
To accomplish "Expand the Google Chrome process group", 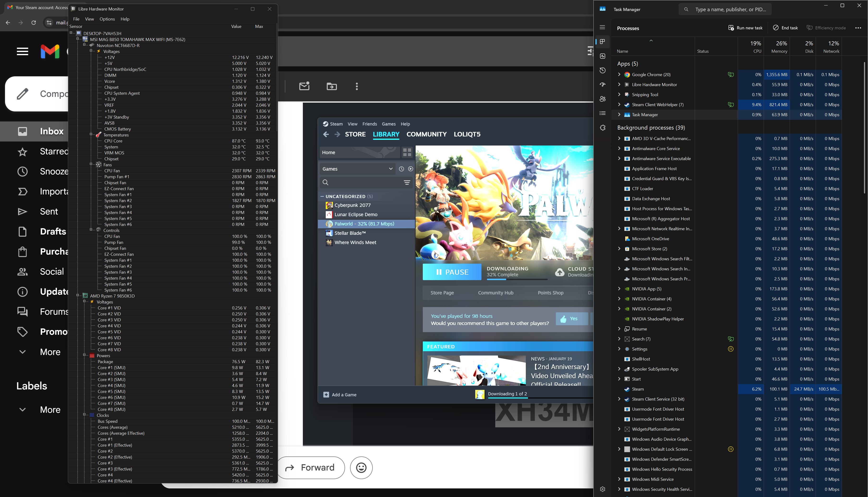I will (619, 74).
